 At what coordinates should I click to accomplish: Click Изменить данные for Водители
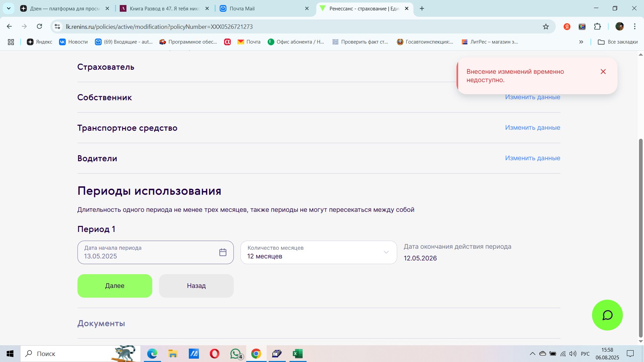533,158
